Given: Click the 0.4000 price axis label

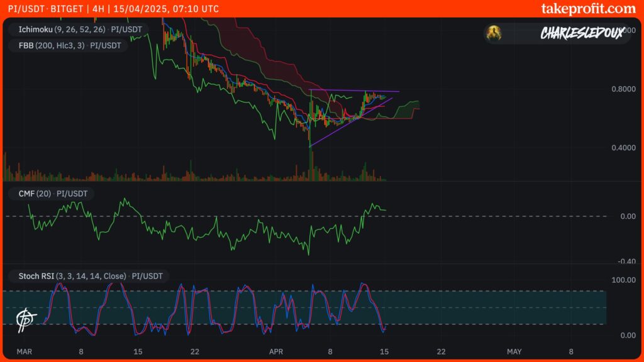Looking at the screenshot, I should tap(623, 148).
